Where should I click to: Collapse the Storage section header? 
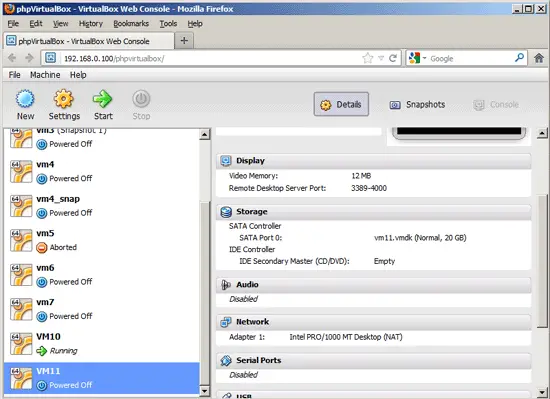[x=374, y=212]
